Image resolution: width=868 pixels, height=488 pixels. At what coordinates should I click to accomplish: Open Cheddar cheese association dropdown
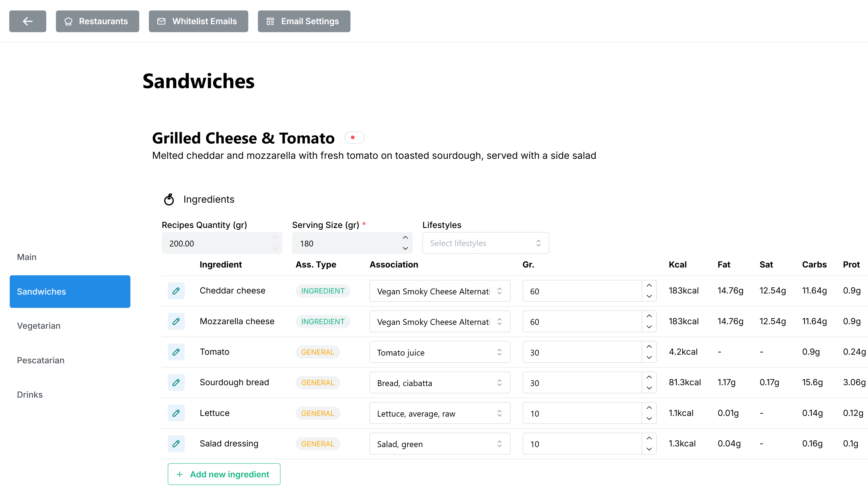pyautogui.click(x=440, y=291)
